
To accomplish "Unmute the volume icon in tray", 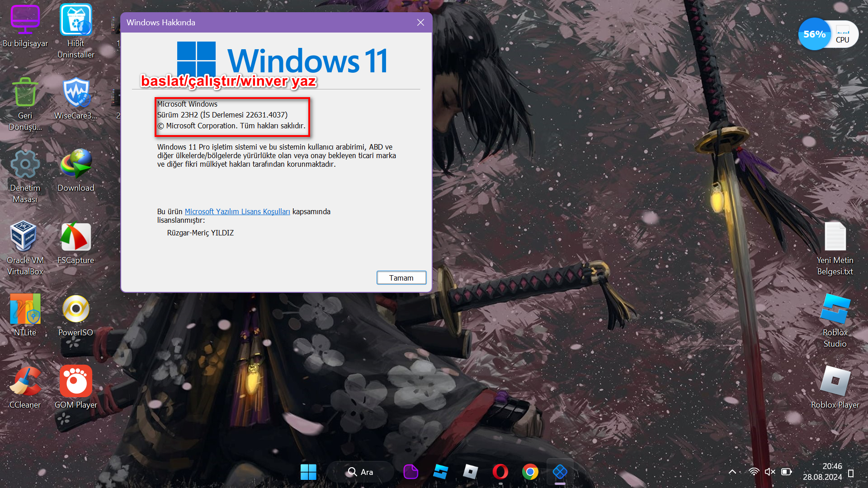I will pos(769,472).
